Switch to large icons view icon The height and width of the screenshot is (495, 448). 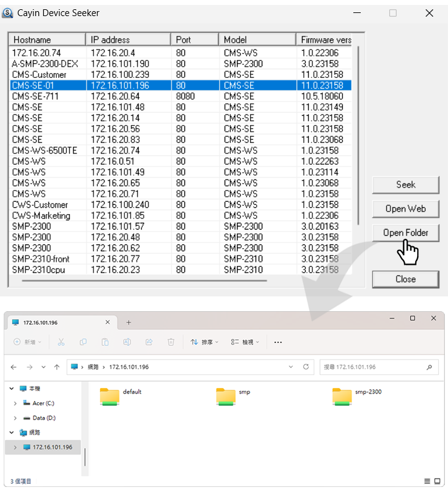(x=437, y=481)
